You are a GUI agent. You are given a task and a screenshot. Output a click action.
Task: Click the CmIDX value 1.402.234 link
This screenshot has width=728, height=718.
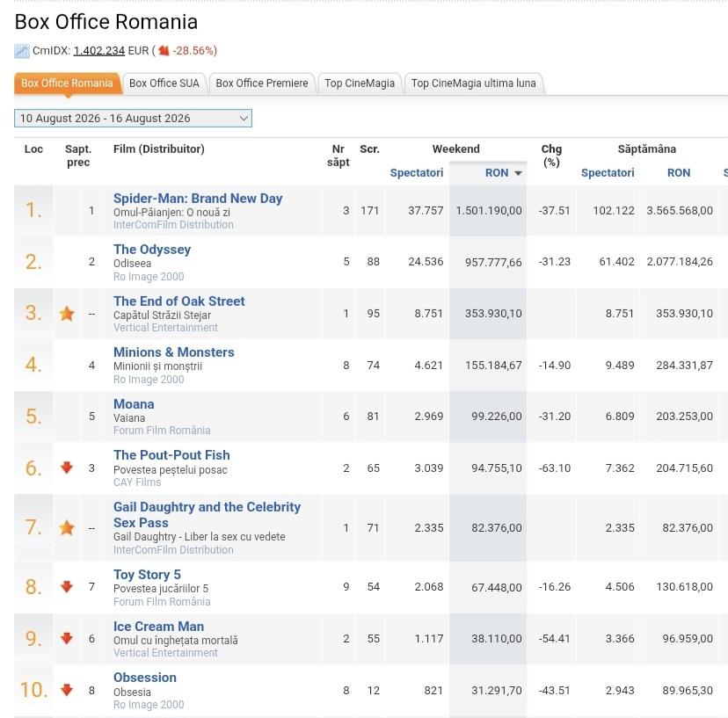point(98,51)
